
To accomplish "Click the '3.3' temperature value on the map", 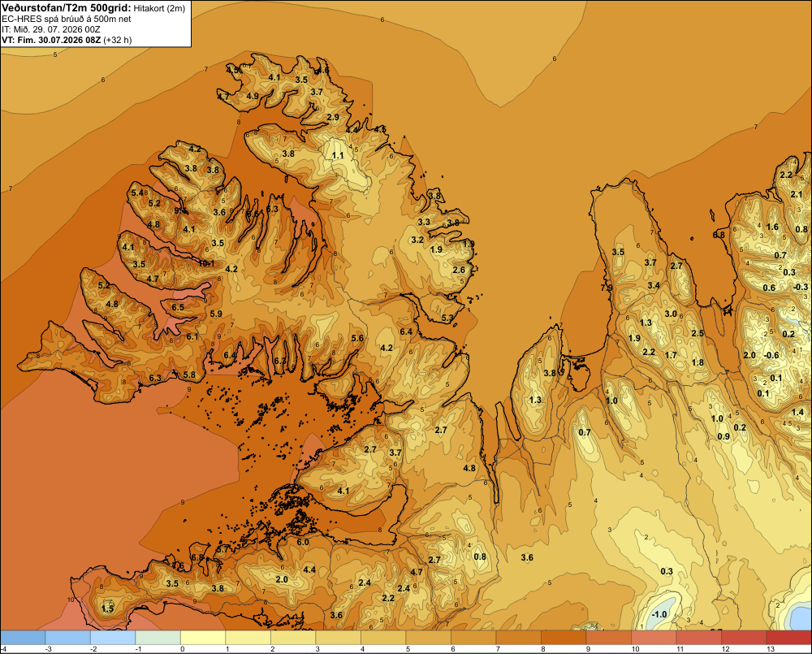I will (x=424, y=222).
